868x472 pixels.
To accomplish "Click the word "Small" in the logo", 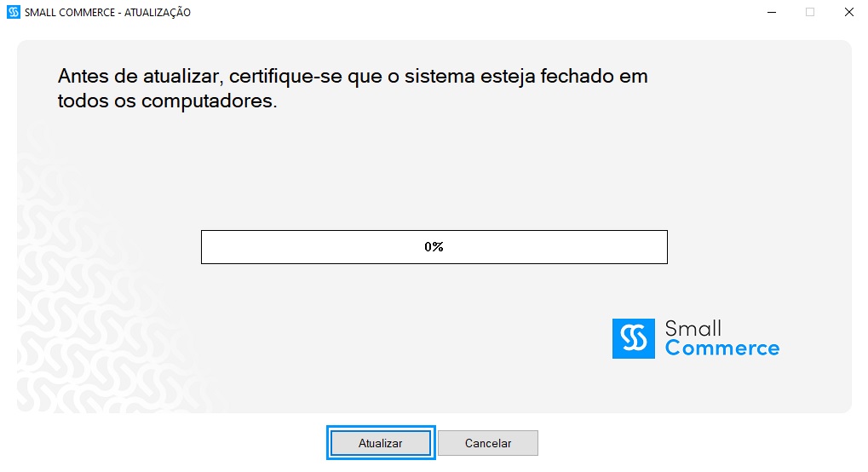I will click(693, 328).
